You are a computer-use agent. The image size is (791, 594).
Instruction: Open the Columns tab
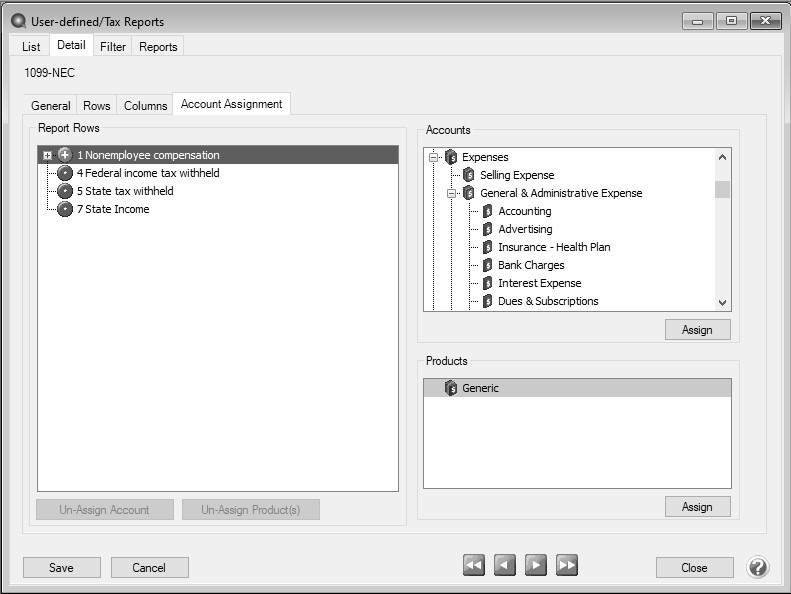pos(146,105)
